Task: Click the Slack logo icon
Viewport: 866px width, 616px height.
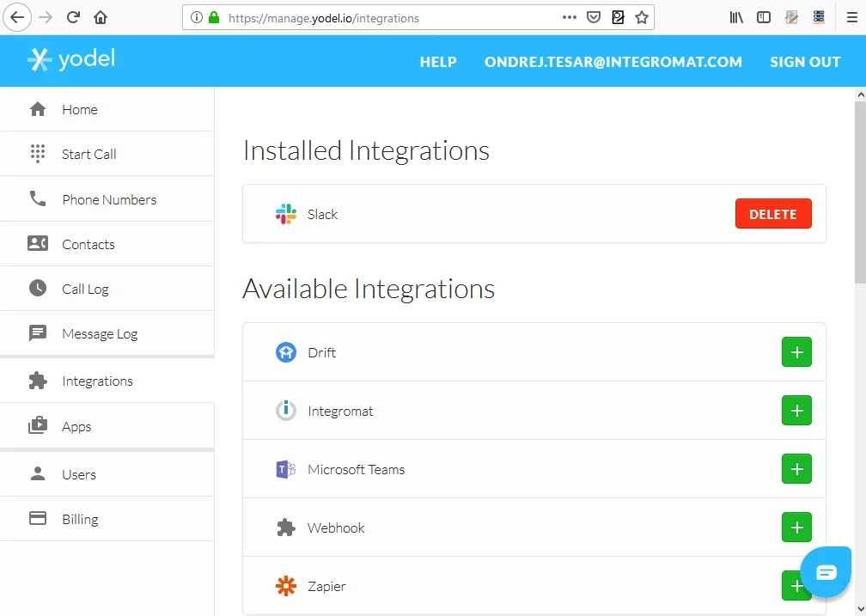Action: (286, 214)
